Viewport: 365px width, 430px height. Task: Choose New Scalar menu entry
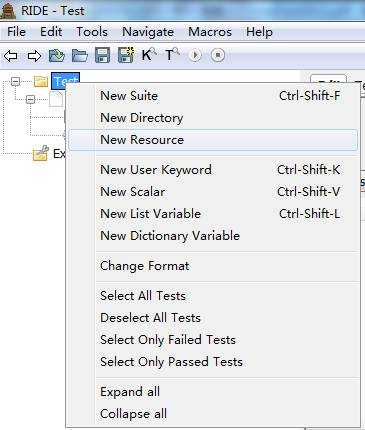213,192
